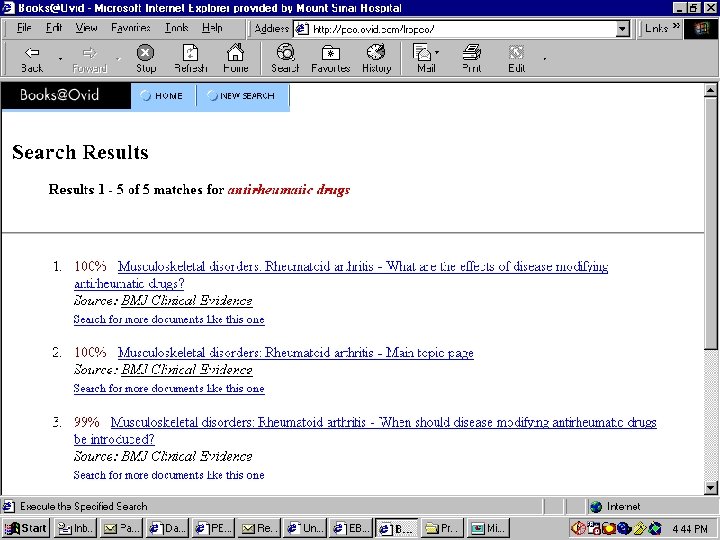Print the page using the Print icon
Screen dimensions: 720x540
point(472,59)
